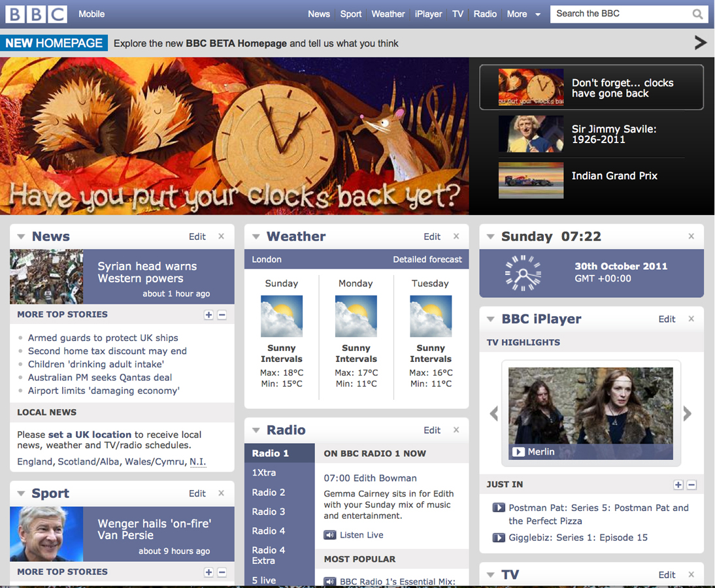The image size is (715, 588).
Task: Select the Radio 3 station tab
Action: (x=280, y=512)
